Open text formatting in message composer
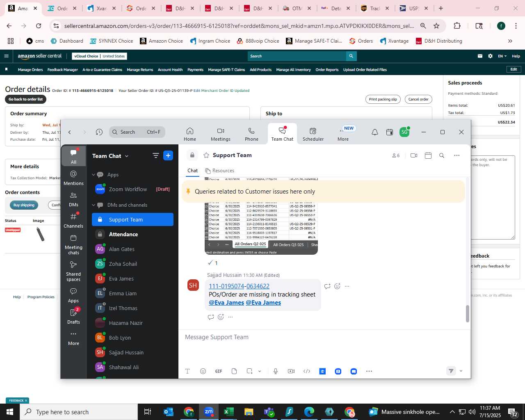Viewport: 525px width, 420px height. click(187, 371)
